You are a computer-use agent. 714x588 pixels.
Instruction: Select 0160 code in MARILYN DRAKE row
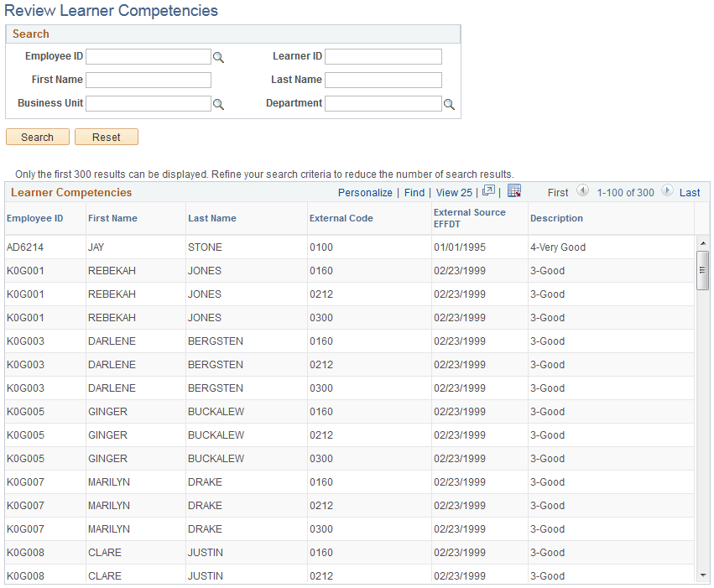tap(321, 482)
